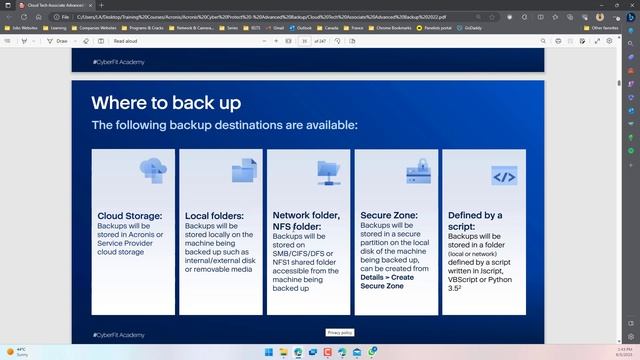Open browser Favorites list icon
Screen dimensions: 640x360
(x=555, y=17)
